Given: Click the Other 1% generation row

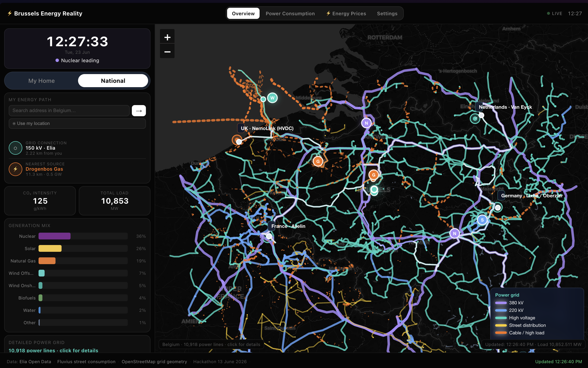Looking at the screenshot, I should coord(77,322).
